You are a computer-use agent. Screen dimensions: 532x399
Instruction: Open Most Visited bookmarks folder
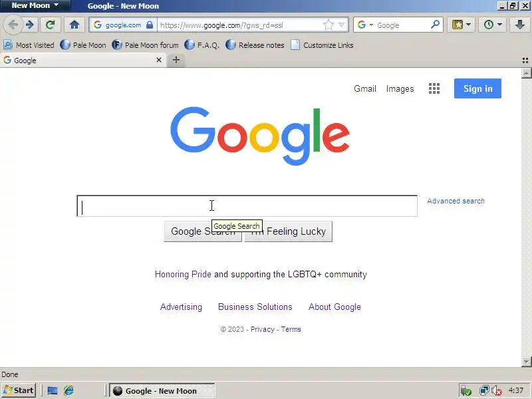click(x=29, y=45)
